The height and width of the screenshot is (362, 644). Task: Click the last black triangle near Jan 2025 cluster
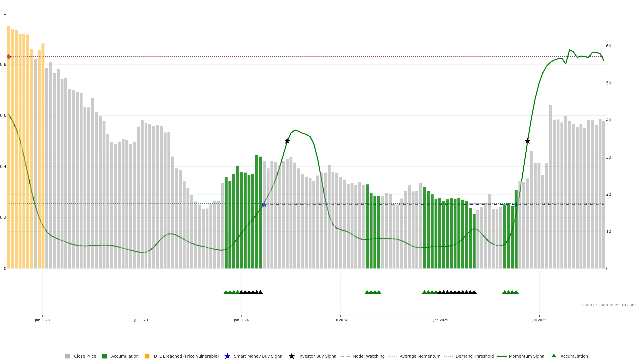(474, 292)
